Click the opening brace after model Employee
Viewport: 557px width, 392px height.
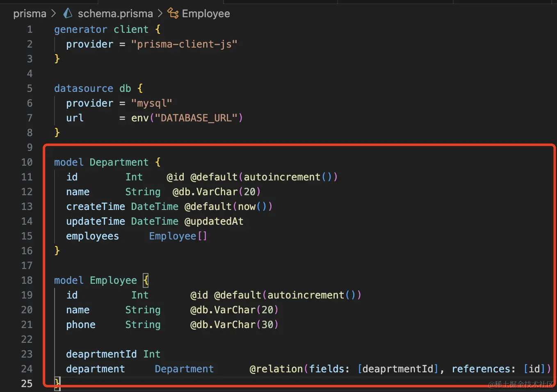point(146,280)
